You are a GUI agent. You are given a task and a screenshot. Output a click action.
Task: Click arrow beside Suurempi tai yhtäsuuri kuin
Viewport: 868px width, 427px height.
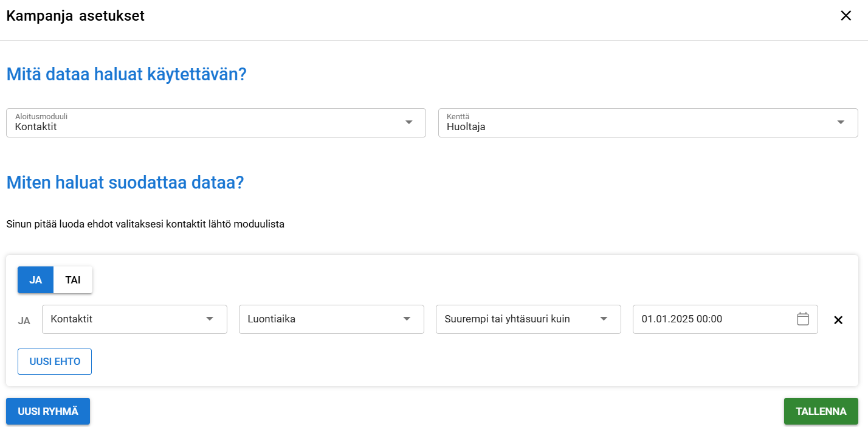604,319
